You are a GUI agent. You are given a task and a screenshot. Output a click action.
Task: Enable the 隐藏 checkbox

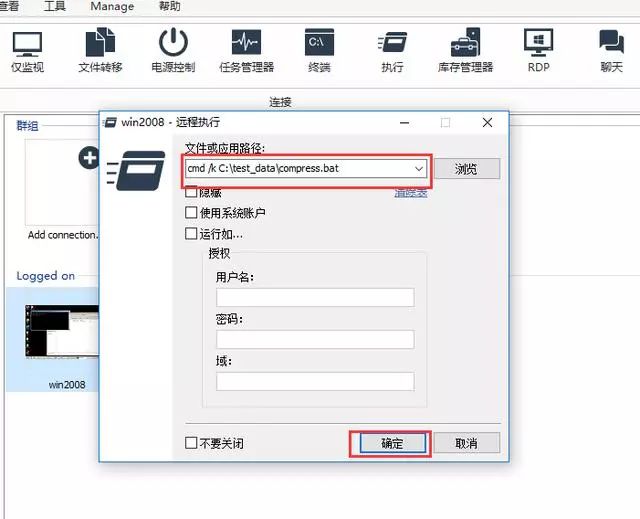(x=192, y=193)
